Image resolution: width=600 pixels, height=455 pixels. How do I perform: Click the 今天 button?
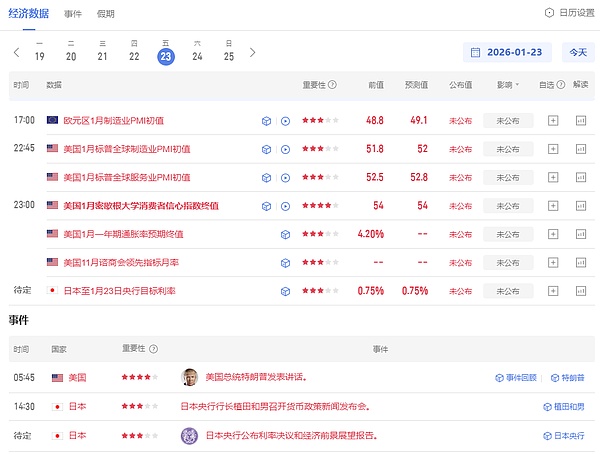click(x=578, y=52)
